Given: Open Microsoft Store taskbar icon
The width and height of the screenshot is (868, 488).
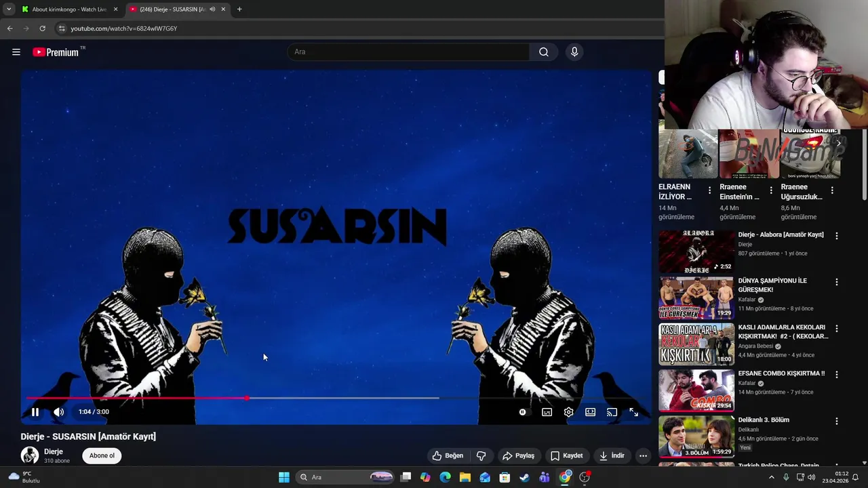Looking at the screenshot, I should (505, 477).
